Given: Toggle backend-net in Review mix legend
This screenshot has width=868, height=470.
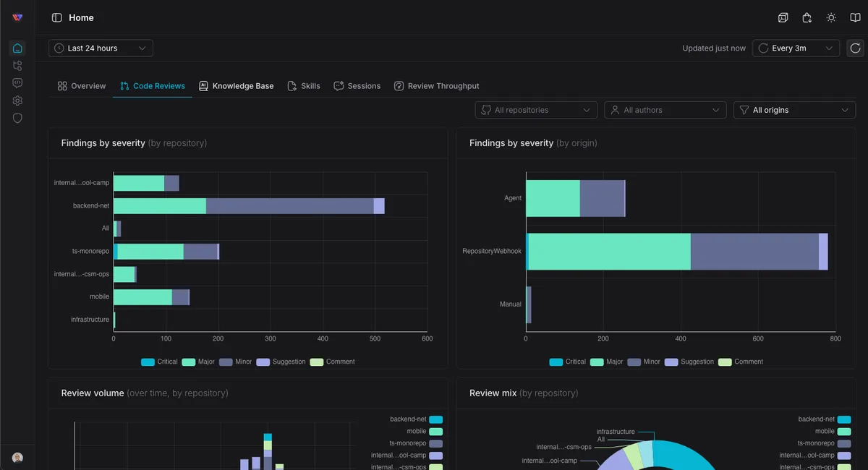Looking at the screenshot, I should (825, 419).
